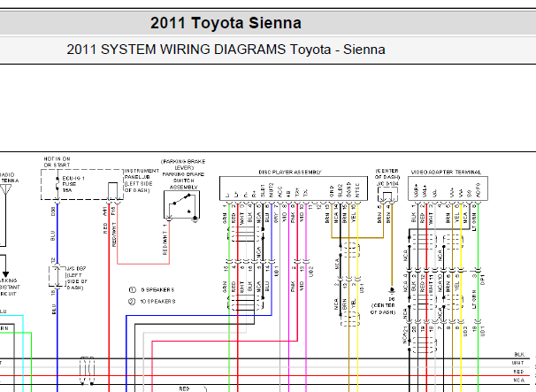The height and width of the screenshot is (392, 536).
Task: Click the 'NTSC' pin label
Action: point(357,190)
